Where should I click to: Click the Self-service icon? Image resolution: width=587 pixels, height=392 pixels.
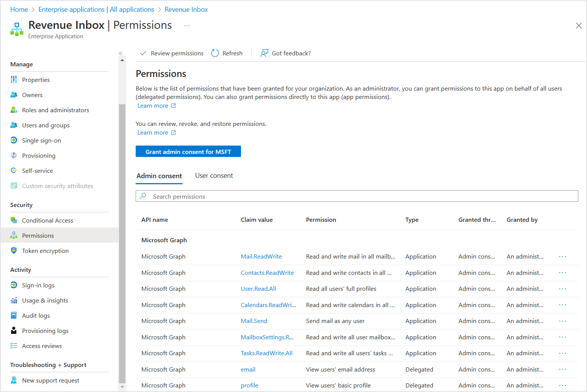point(14,171)
